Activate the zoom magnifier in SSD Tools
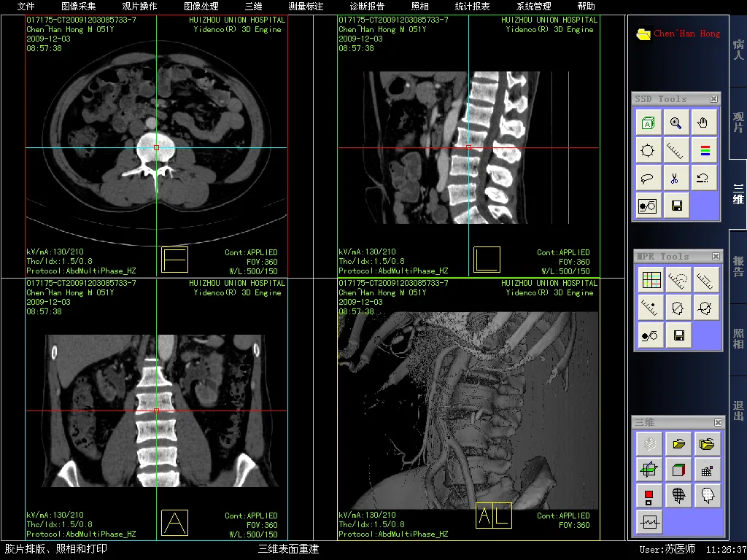Viewport: 747px width, 560px height. pyautogui.click(x=676, y=123)
